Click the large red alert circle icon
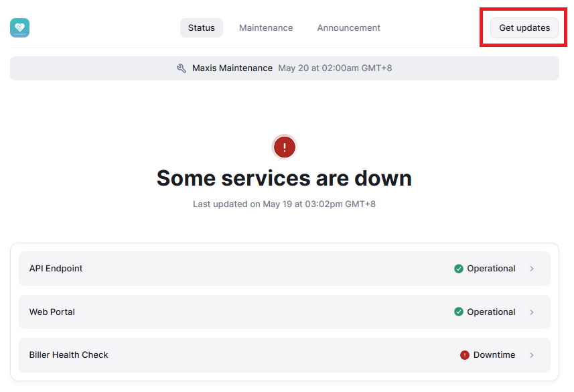Image resolution: width=574 pixels, height=392 pixels. click(284, 147)
